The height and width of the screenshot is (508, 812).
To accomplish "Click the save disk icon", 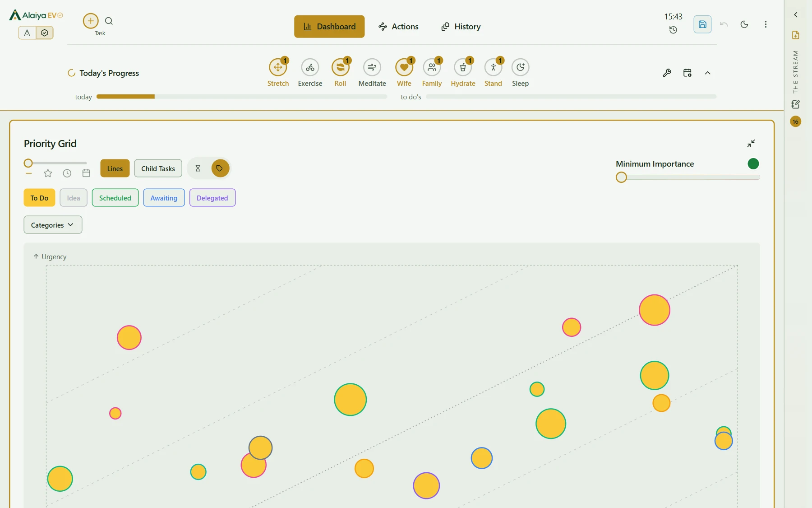I will (702, 24).
